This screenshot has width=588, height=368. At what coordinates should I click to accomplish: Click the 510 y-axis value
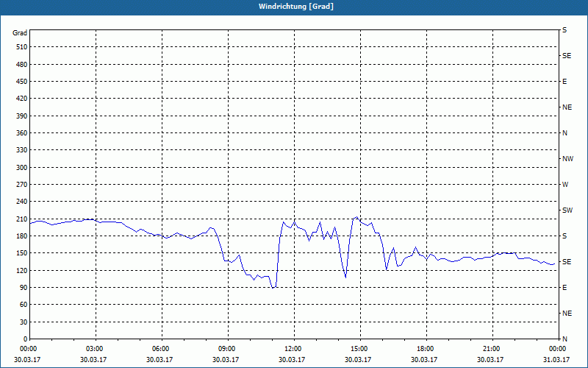[21, 47]
